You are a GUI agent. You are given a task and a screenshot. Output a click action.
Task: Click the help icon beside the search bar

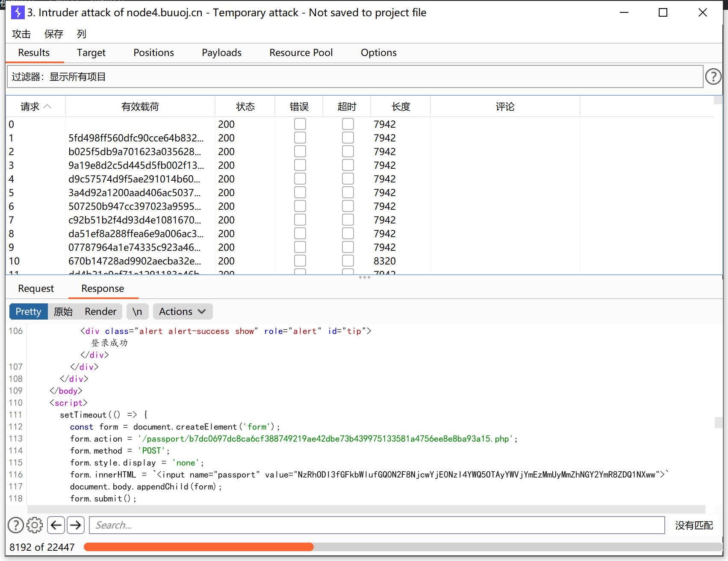pos(16,525)
